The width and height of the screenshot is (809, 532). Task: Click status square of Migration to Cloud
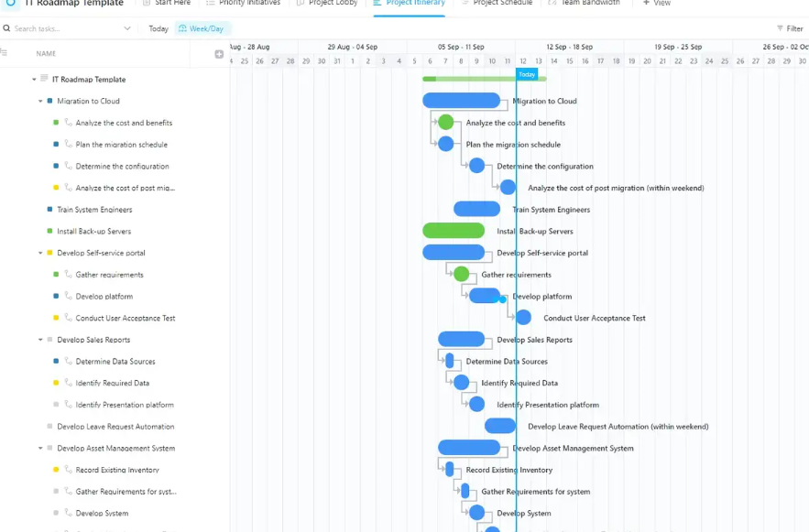[x=49, y=101]
